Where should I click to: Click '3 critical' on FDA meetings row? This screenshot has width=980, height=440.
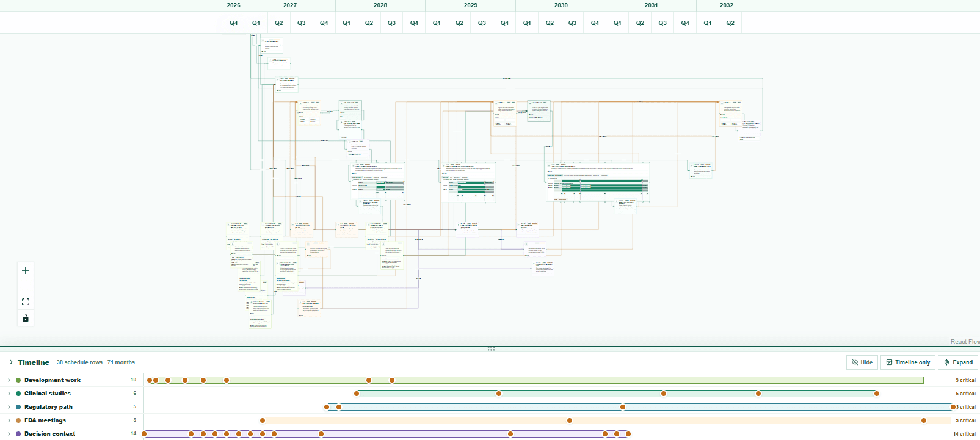[x=965, y=420]
